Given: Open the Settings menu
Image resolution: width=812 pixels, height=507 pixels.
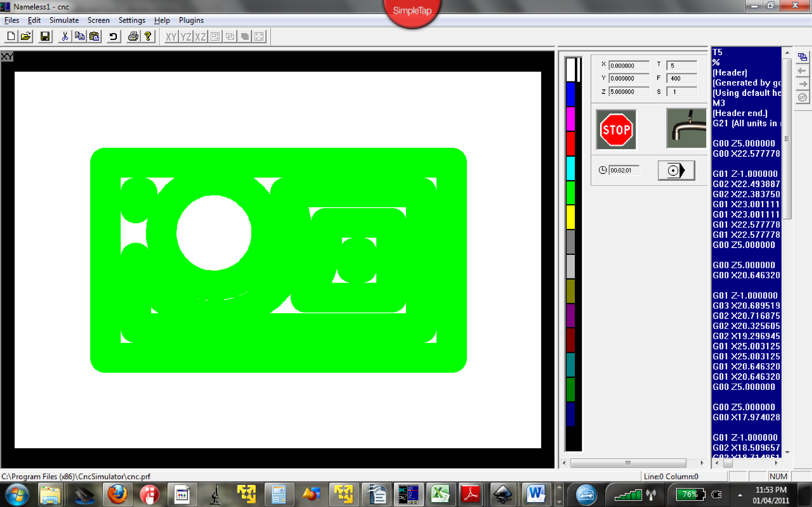Looking at the screenshot, I should [132, 20].
